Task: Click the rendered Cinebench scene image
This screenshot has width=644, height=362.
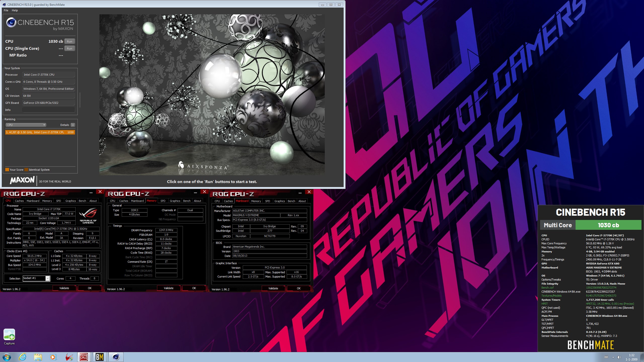Action: pos(212,95)
